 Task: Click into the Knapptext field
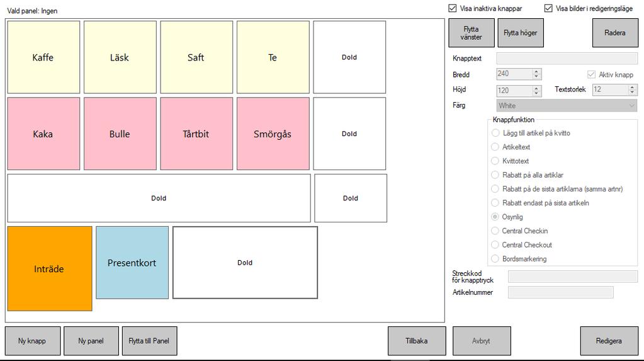click(x=567, y=59)
